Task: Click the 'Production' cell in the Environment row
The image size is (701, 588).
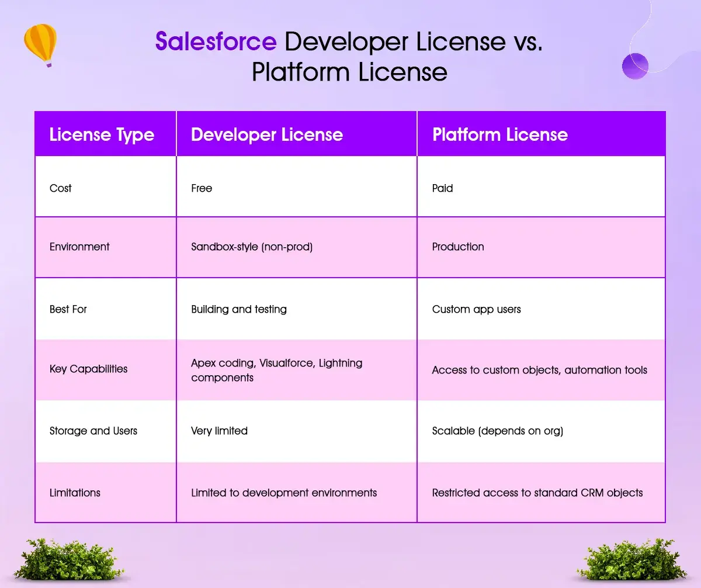Action: click(x=457, y=247)
